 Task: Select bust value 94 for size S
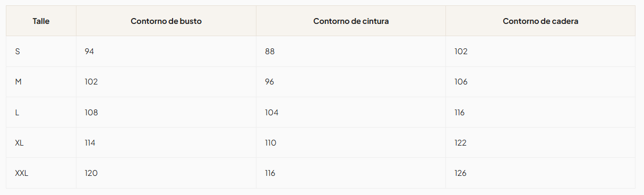coord(89,52)
